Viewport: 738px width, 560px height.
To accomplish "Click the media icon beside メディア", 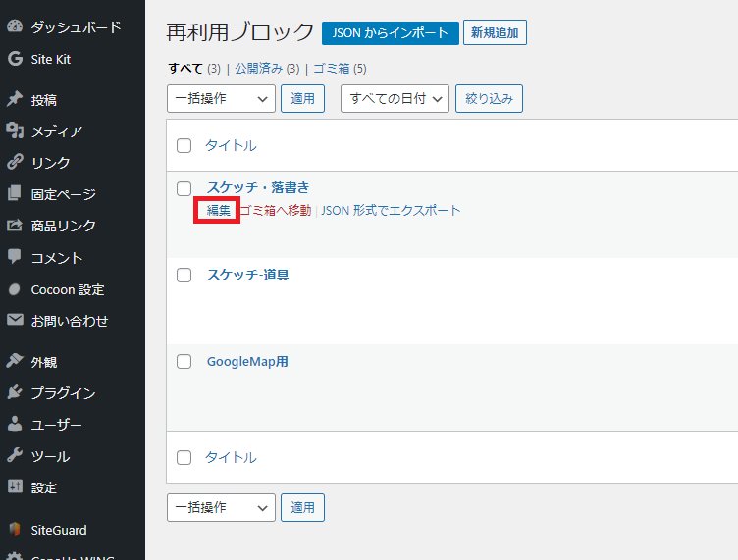I will pos(15,130).
